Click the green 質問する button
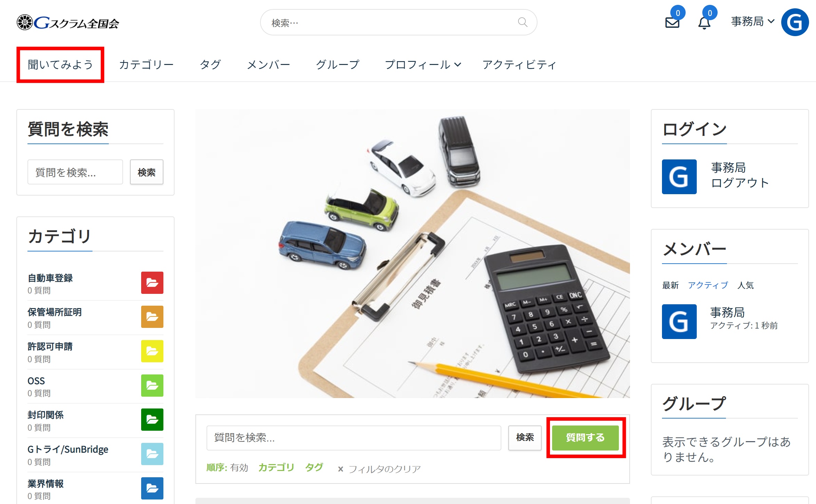This screenshot has height=504, width=816. [x=585, y=437]
